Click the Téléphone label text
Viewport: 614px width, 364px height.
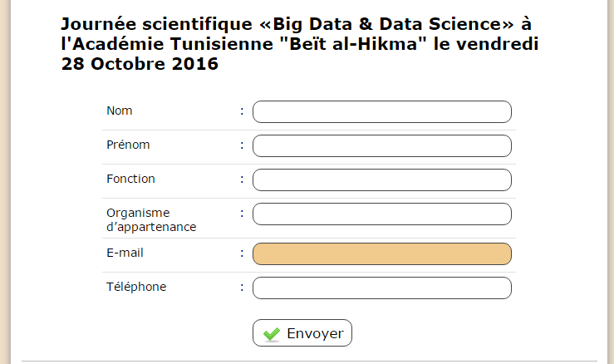136,287
